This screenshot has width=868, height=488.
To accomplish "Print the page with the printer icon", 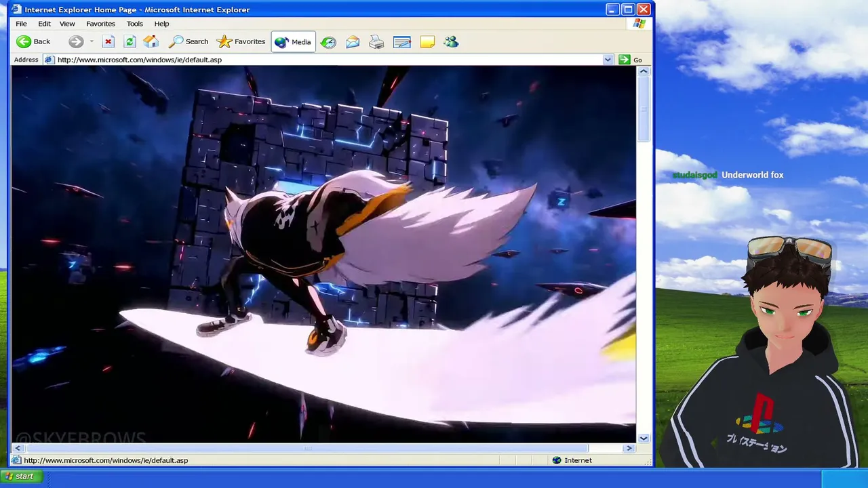I will pyautogui.click(x=376, y=42).
